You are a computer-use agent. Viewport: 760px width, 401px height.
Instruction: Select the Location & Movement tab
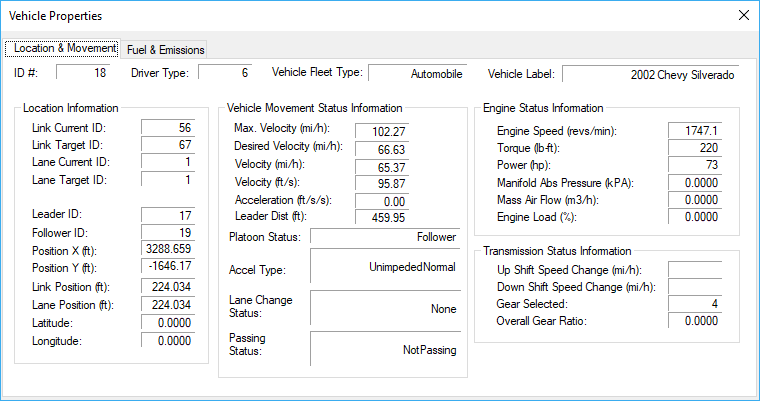coord(62,48)
